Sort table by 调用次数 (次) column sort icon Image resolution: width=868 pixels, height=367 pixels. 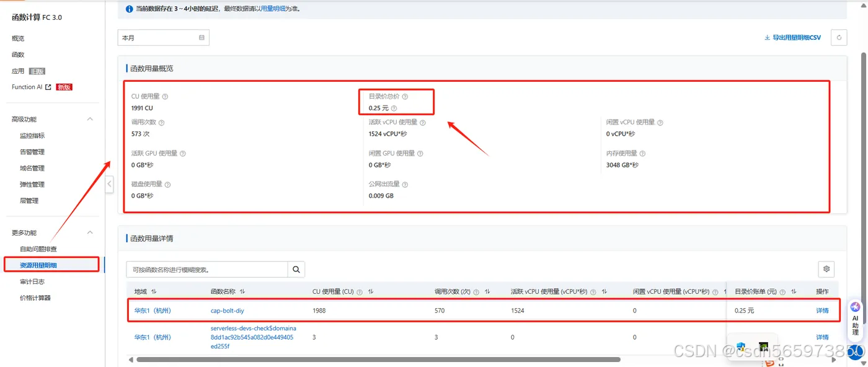[x=487, y=291]
